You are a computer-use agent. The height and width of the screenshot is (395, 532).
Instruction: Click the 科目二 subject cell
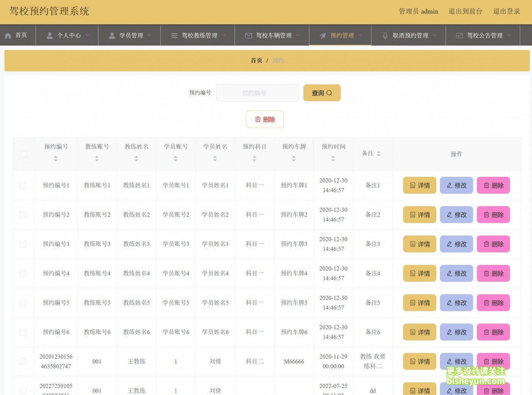255,362
